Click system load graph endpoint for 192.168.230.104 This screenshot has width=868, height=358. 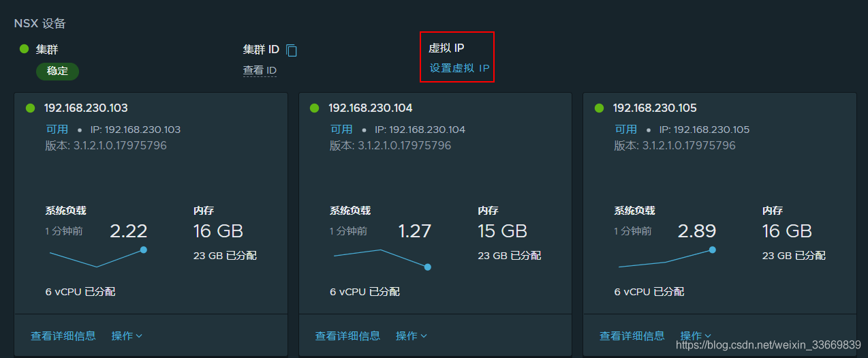click(x=428, y=267)
